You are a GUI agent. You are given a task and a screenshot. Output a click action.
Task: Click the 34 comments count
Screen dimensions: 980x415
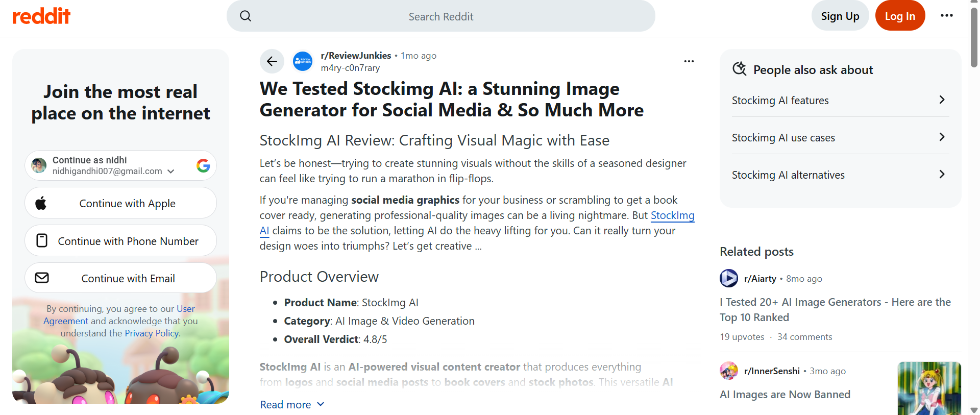[x=804, y=337]
